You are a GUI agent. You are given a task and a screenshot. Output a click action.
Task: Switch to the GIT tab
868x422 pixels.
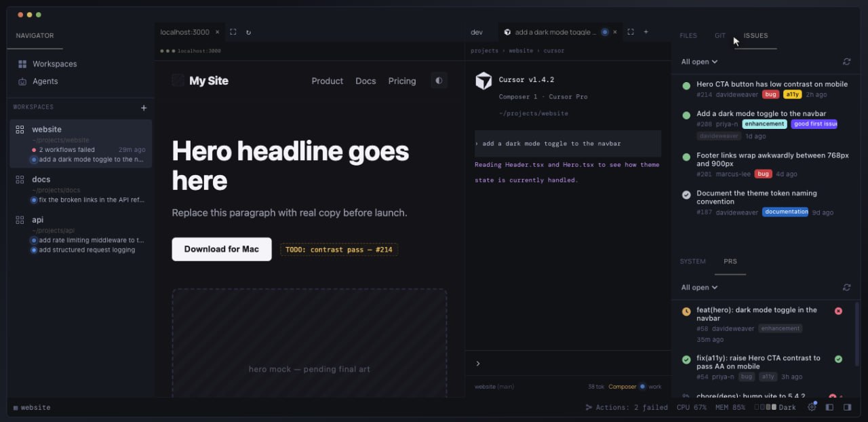[720, 35]
